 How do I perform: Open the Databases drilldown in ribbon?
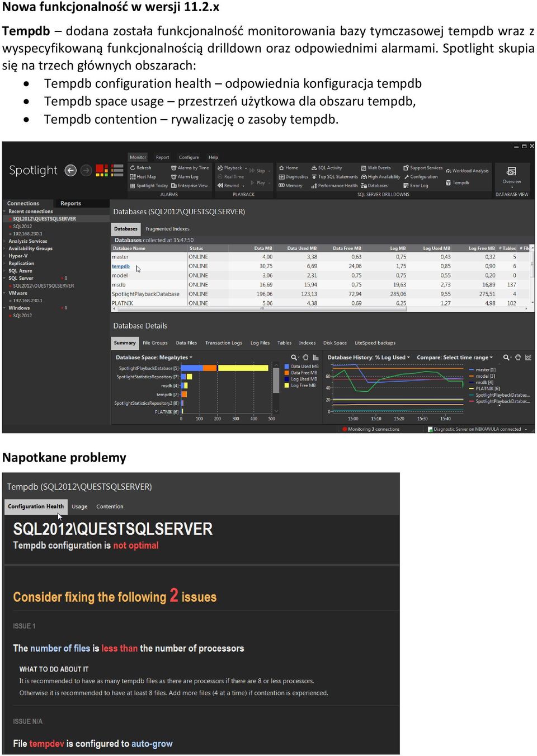(x=374, y=185)
